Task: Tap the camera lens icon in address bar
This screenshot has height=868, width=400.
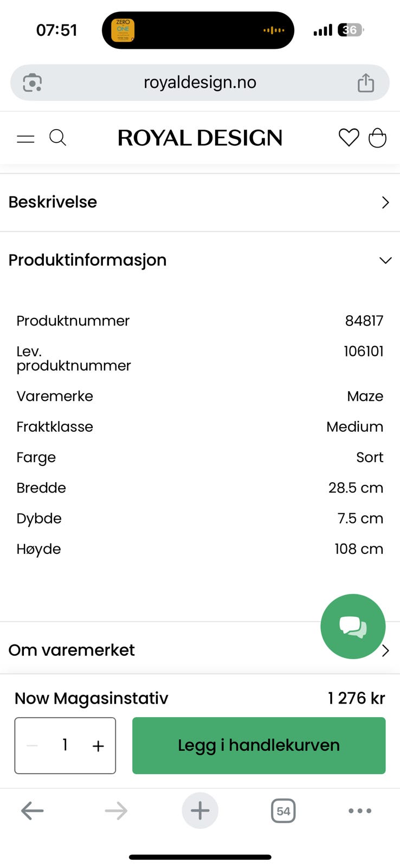Action: [x=33, y=82]
